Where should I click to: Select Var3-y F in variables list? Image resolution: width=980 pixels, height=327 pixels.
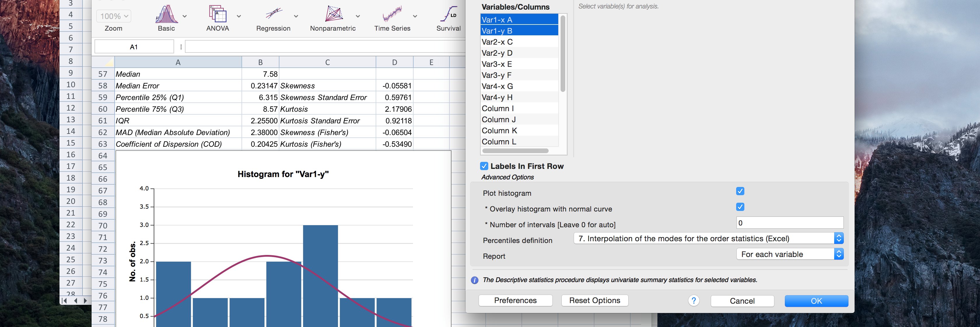tap(519, 75)
